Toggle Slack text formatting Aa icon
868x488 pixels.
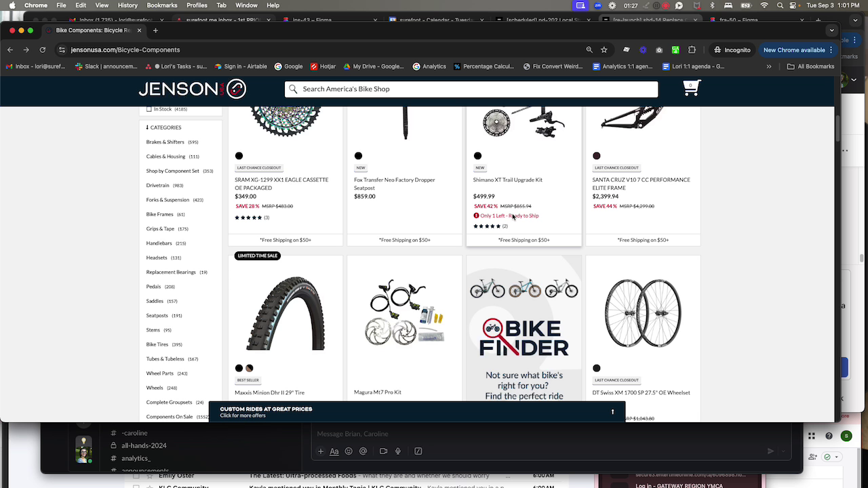[334, 451]
